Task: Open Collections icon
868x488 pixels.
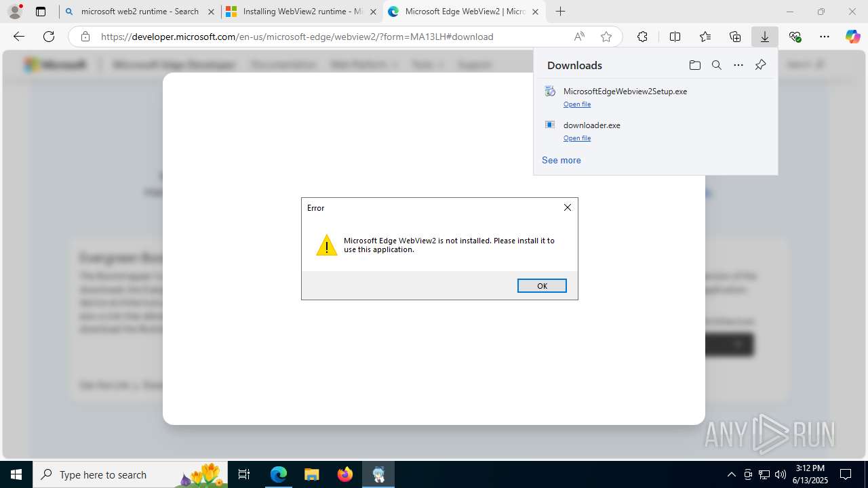Action: coord(735,37)
